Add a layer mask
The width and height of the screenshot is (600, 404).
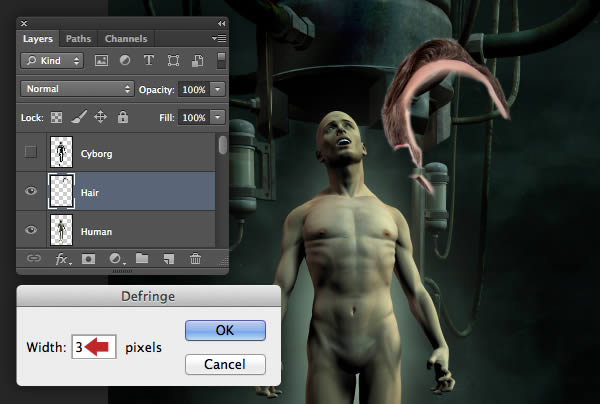pos(88,259)
